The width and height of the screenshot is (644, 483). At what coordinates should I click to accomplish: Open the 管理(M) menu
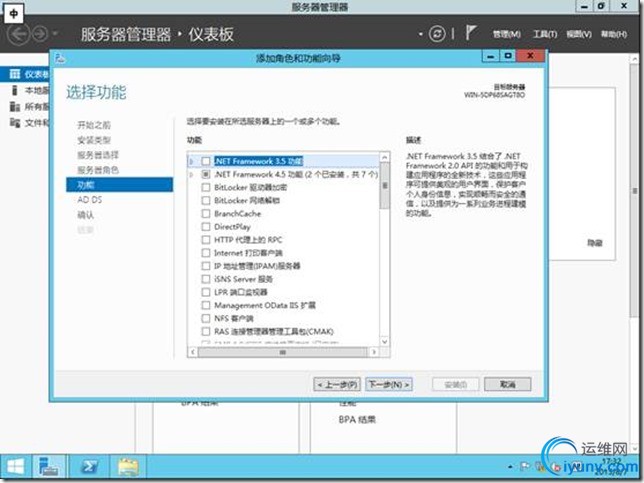pos(507,34)
